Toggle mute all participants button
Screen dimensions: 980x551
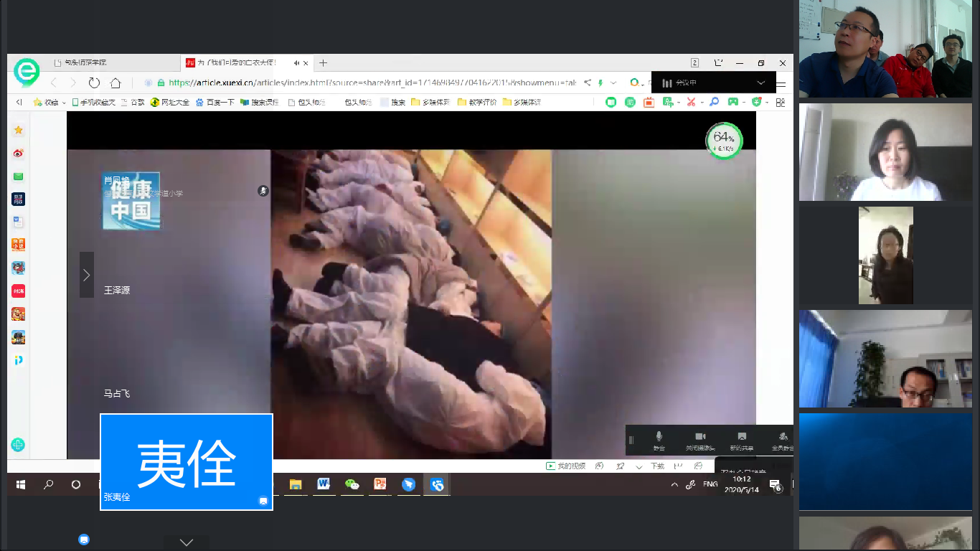(x=782, y=440)
